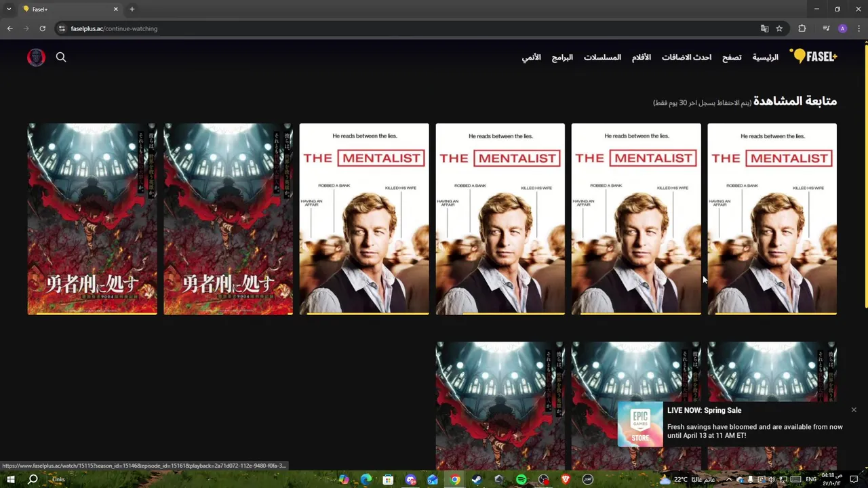Screen dimensions: 868x488
Task: Click the address bar URL faselplus.ac/continue-watching
Action: tap(114, 28)
